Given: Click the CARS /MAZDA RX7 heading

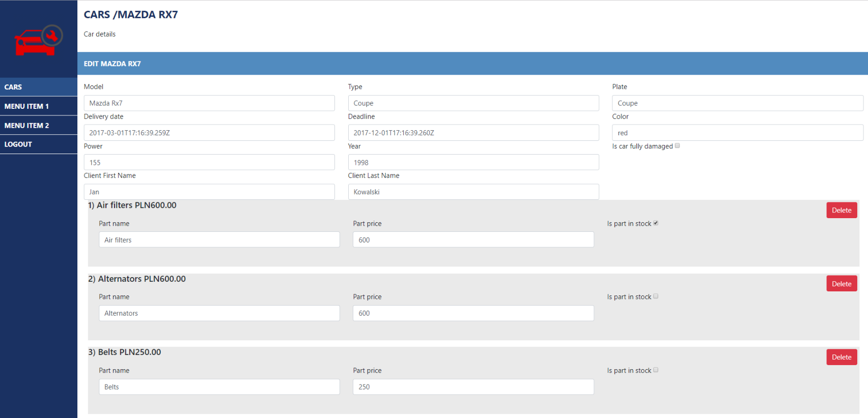Looking at the screenshot, I should (131, 14).
